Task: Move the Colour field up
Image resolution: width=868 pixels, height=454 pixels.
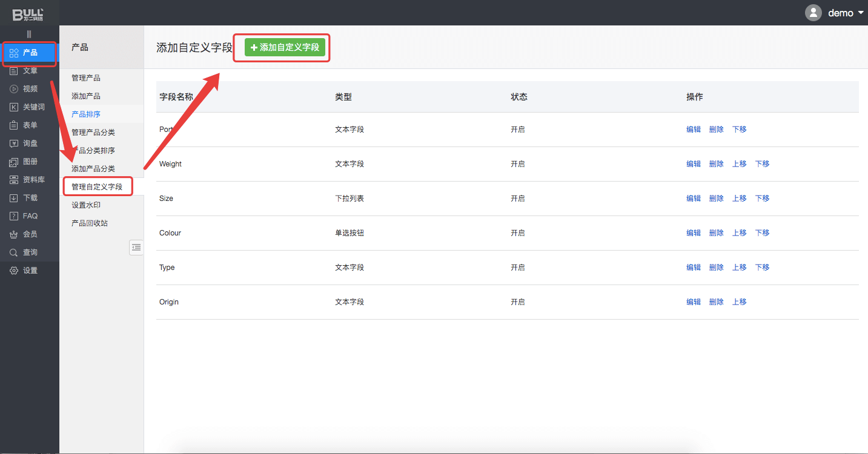Action: [x=740, y=233]
